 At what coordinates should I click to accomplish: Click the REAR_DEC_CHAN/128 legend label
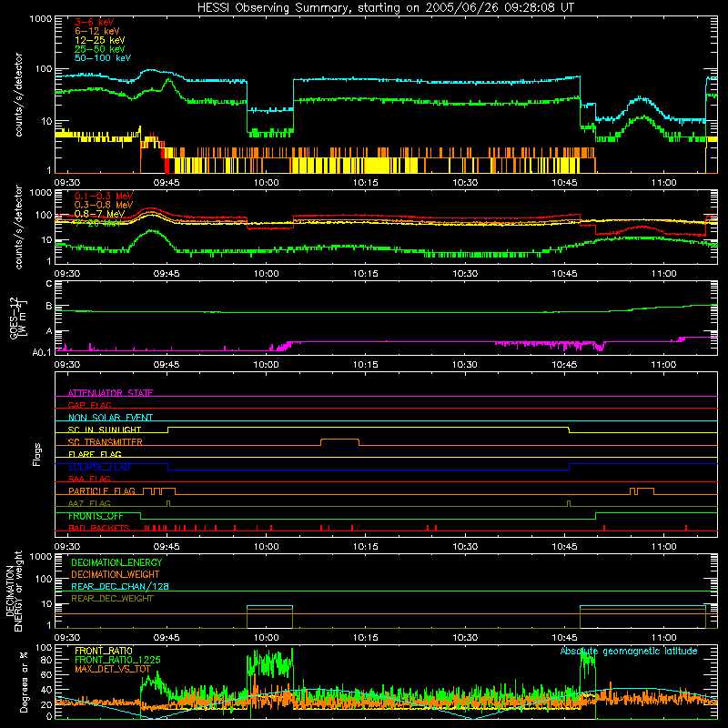click(120, 586)
